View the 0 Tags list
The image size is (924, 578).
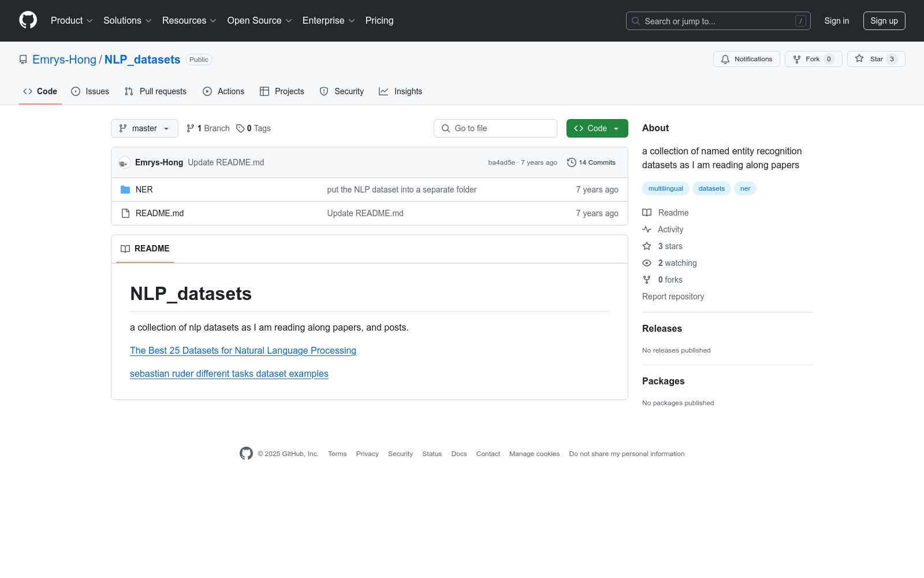pos(254,128)
